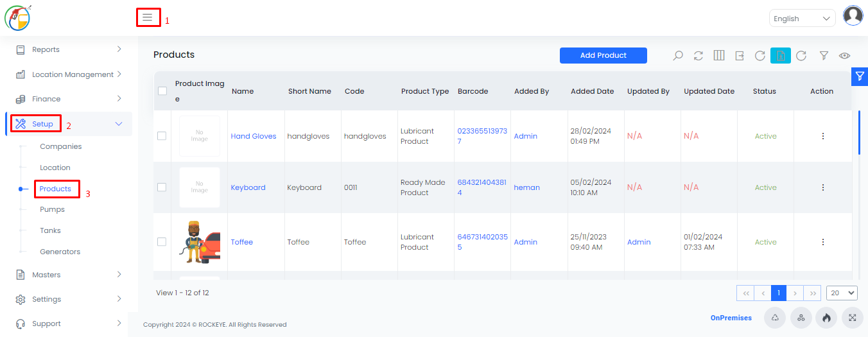Viewport: 868px width, 337px height.
Task: Click the export arrow icon
Action: click(740, 56)
